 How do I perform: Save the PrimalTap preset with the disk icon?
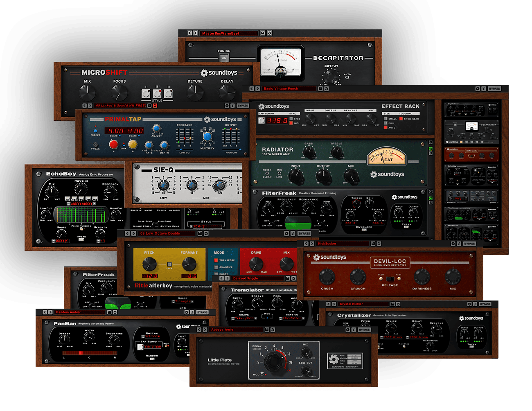point(149,106)
